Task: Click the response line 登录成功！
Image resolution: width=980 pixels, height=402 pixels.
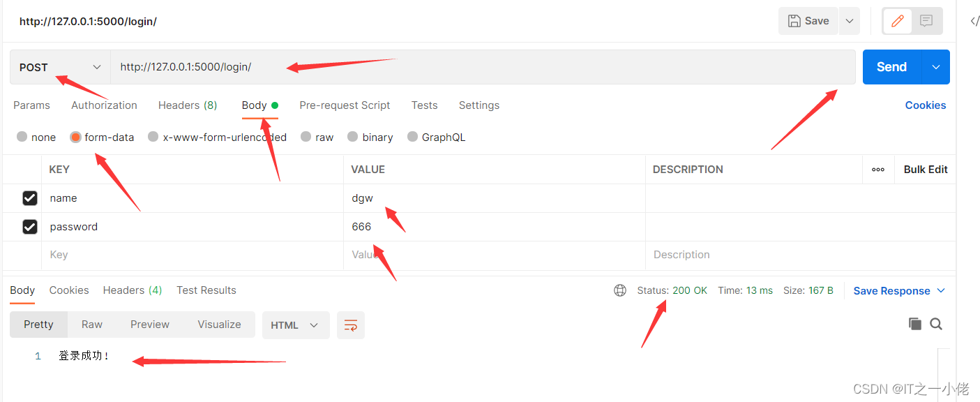Action: (84, 356)
